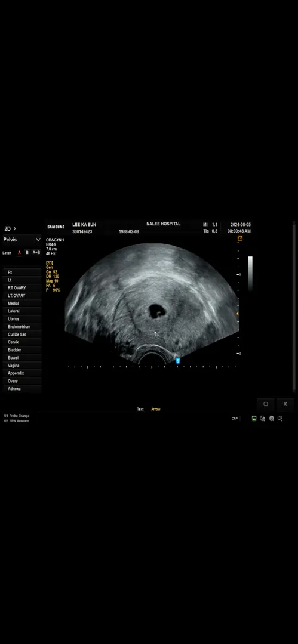Click the U2 EFW Measure user key label

17,420
